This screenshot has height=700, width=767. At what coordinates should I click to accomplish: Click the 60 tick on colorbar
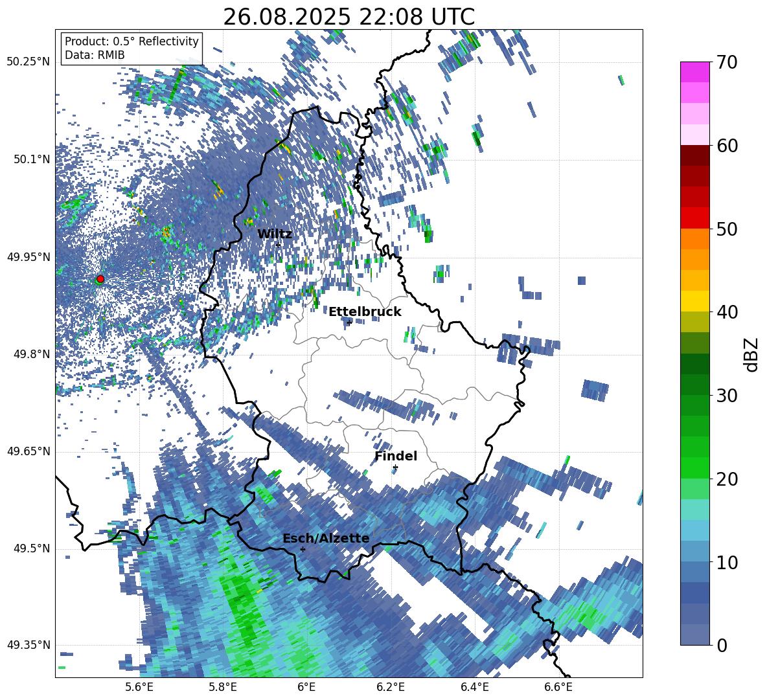(726, 146)
